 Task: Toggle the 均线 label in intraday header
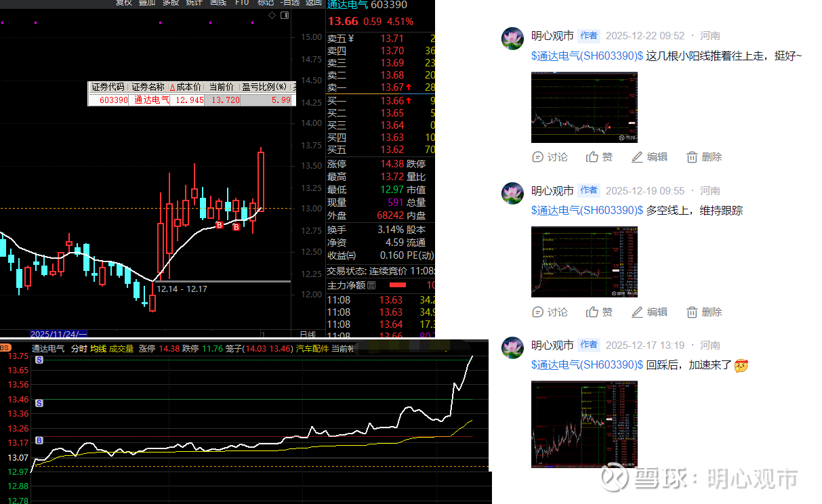[x=98, y=349]
